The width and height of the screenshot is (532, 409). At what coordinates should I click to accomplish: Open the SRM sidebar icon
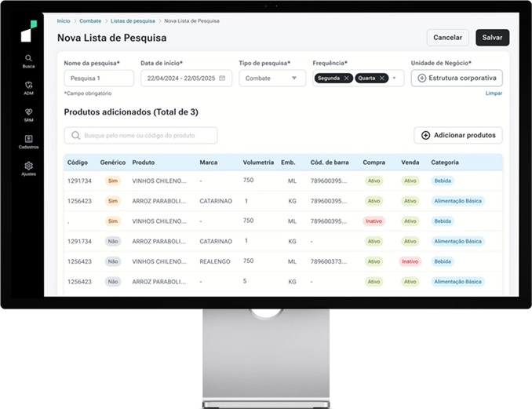(x=28, y=112)
